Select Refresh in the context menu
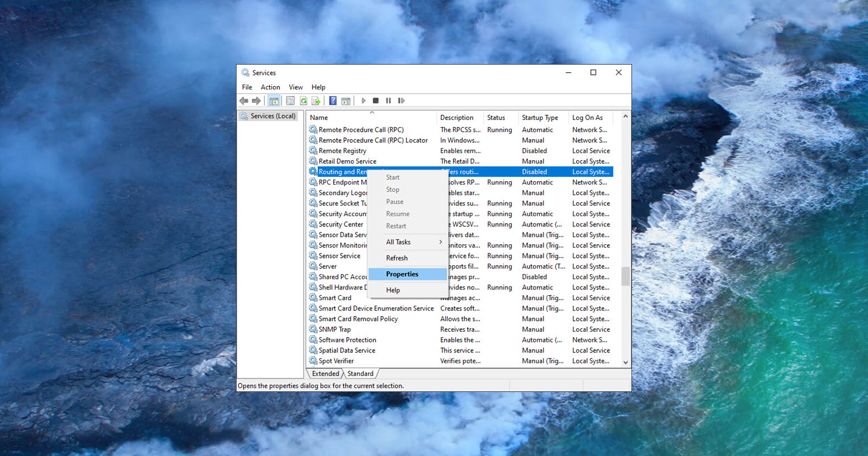Screen dimensions: 868x456 pyautogui.click(x=397, y=258)
